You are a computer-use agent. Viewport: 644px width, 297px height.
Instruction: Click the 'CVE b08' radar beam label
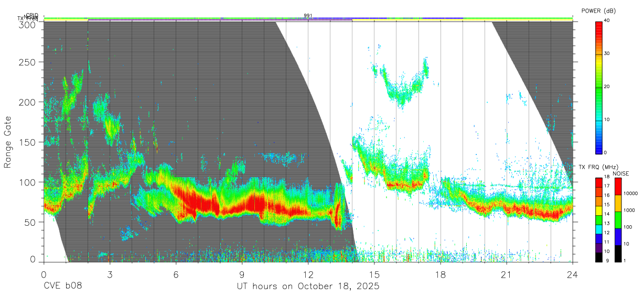62,287
